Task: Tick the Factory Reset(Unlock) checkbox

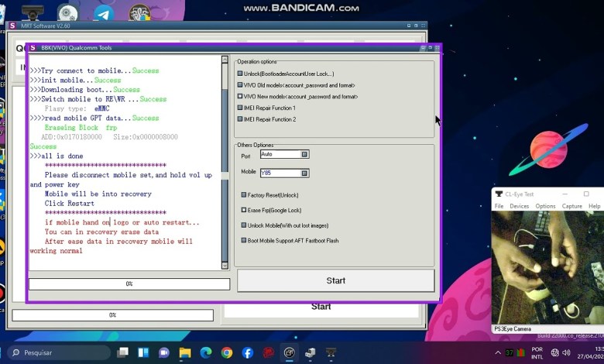Action: (245, 195)
